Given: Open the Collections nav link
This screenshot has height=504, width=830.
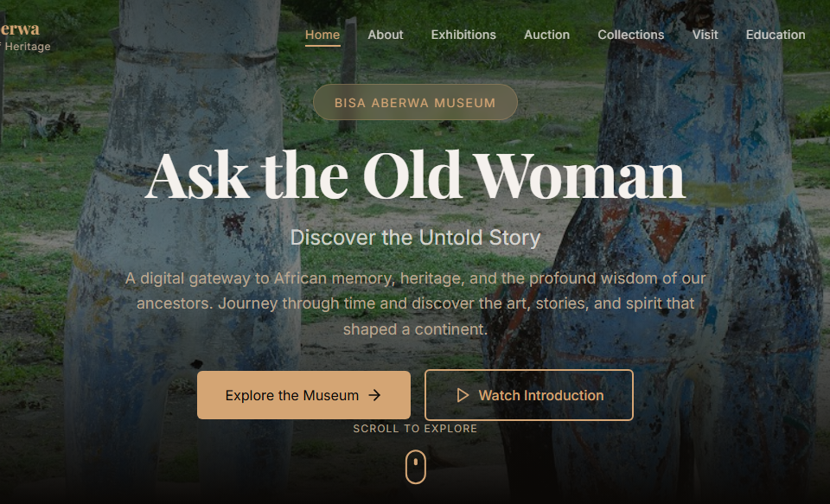Looking at the screenshot, I should [630, 35].
